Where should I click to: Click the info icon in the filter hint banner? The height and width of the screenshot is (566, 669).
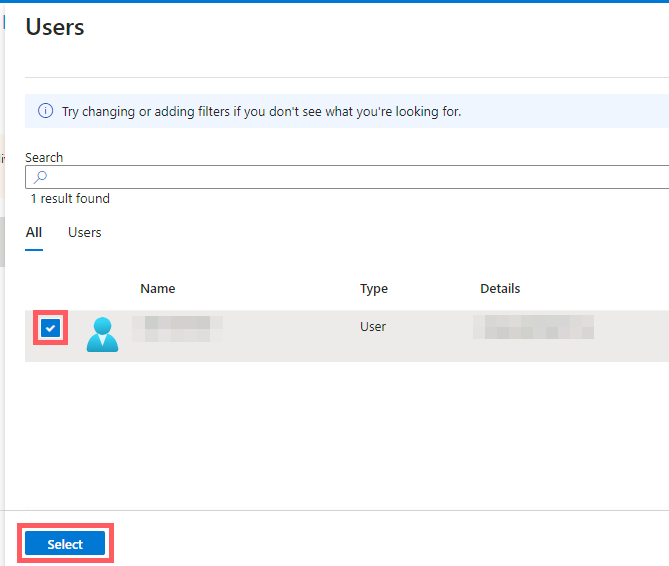click(x=45, y=111)
